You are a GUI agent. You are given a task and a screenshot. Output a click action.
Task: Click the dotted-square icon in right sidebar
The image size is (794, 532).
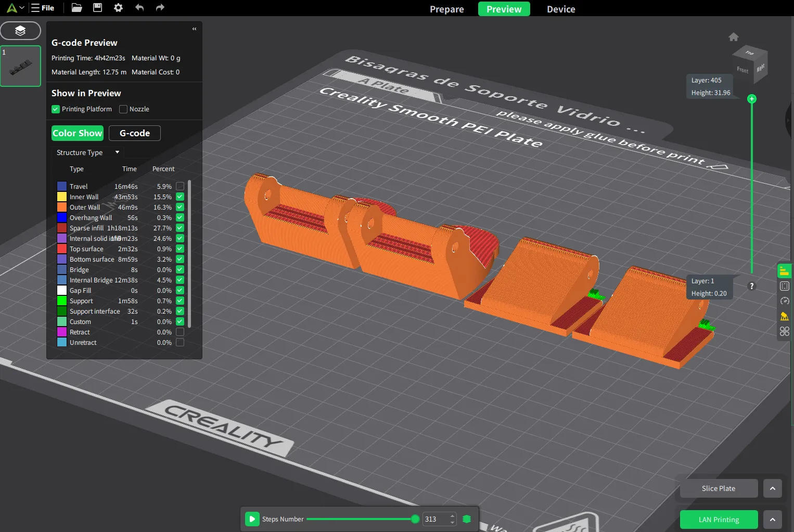(785, 286)
